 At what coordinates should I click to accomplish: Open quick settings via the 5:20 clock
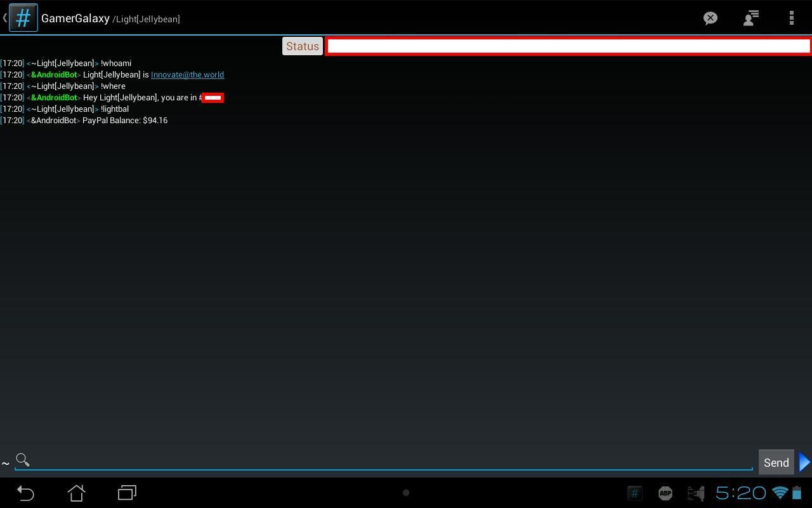click(x=740, y=493)
